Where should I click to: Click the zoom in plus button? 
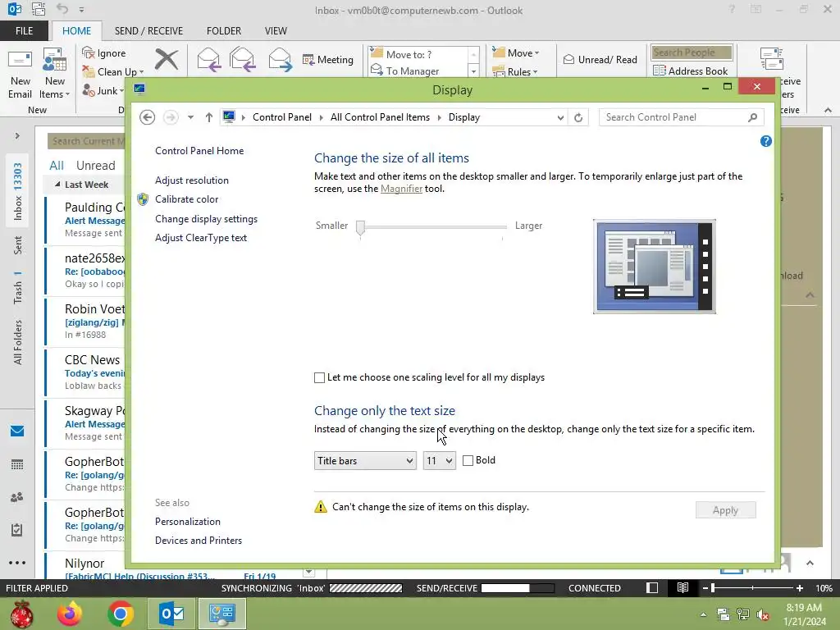(x=799, y=587)
